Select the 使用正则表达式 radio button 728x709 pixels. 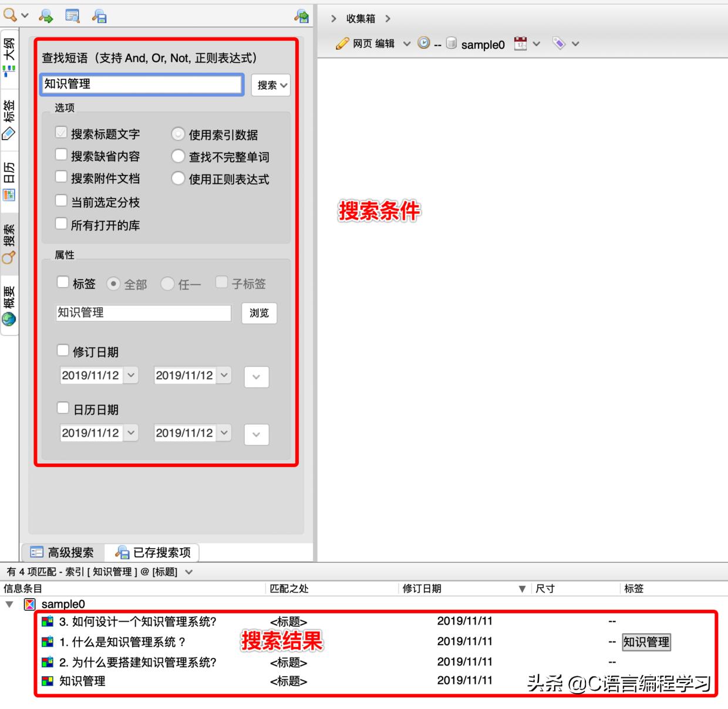click(x=178, y=178)
